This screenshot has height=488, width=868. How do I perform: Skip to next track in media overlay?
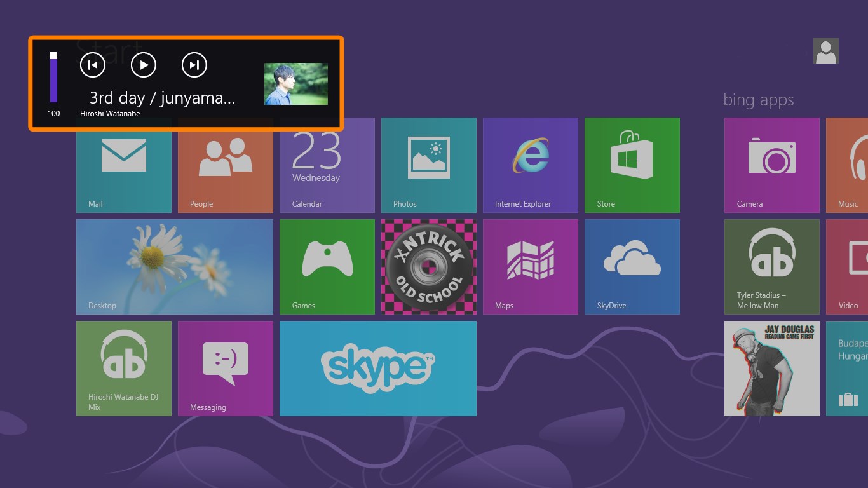tap(194, 65)
